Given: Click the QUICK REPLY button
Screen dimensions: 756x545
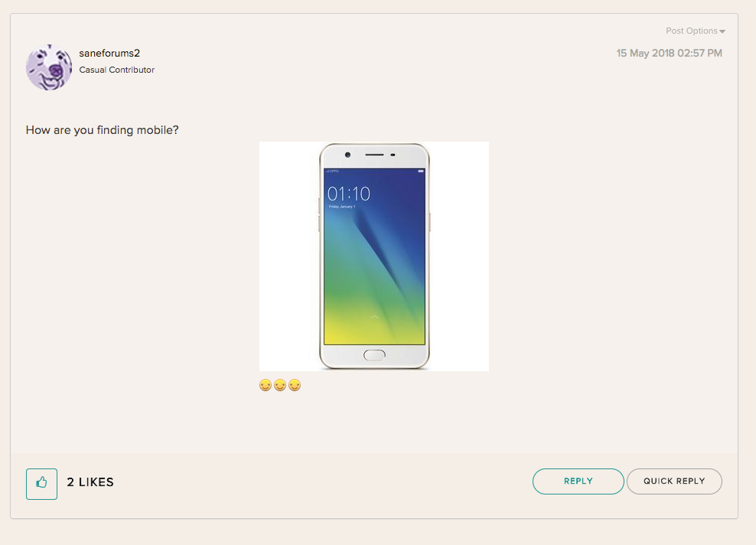Looking at the screenshot, I should (x=674, y=481).
